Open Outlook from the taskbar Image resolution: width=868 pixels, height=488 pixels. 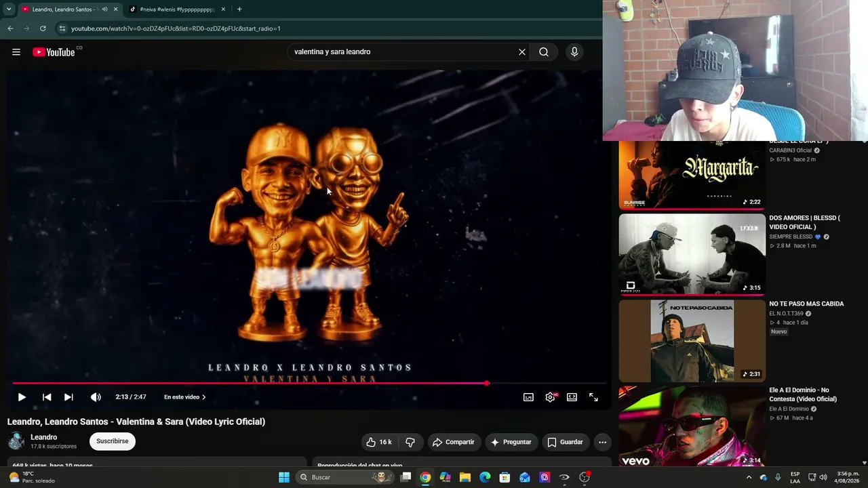click(525, 477)
